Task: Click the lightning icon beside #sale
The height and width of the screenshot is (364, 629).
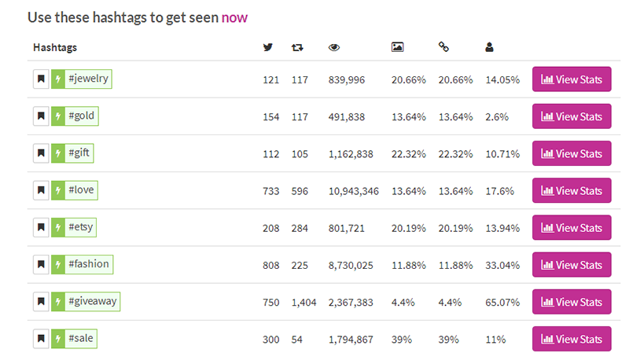Action: click(x=57, y=339)
